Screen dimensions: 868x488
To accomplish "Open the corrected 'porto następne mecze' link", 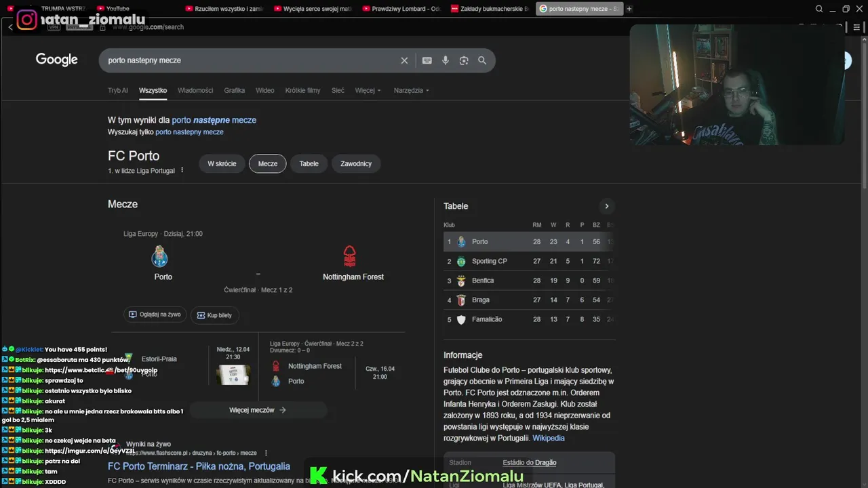I will click(214, 120).
